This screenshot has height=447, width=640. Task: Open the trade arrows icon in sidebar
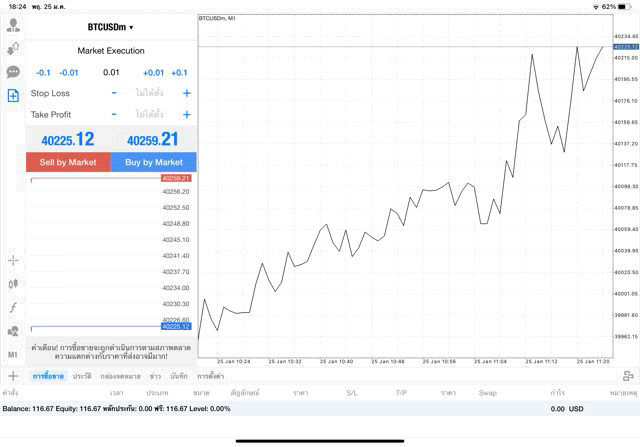tap(13, 48)
